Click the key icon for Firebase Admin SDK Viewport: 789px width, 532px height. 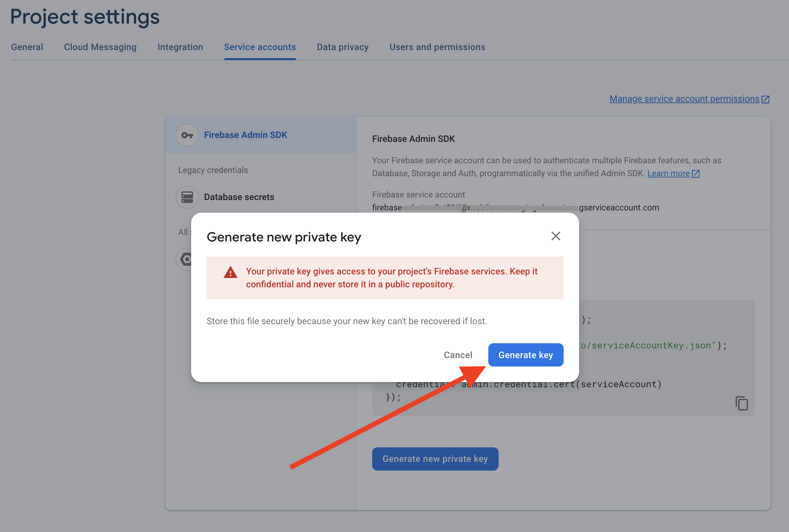click(187, 135)
